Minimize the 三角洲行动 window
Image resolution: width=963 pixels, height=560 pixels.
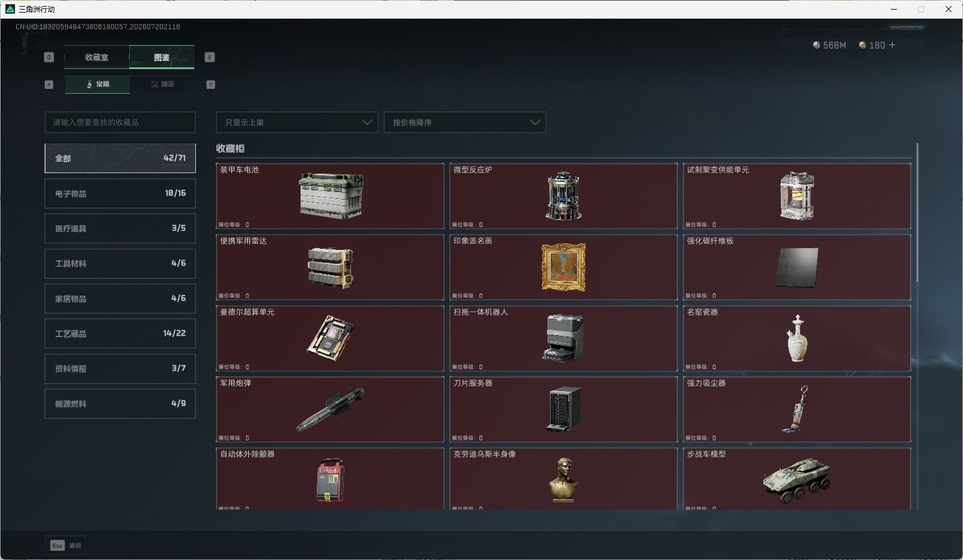(x=894, y=9)
